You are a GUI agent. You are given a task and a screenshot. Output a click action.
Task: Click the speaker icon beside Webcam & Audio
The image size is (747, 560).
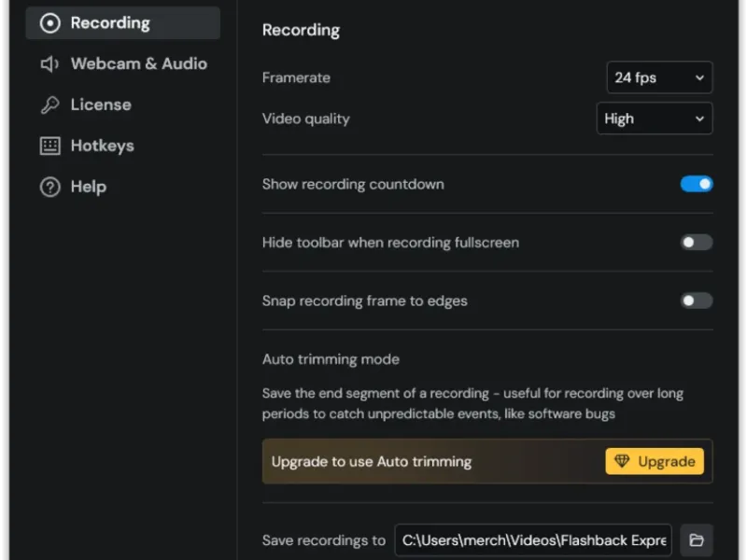pyautogui.click(x=49, y=63)
